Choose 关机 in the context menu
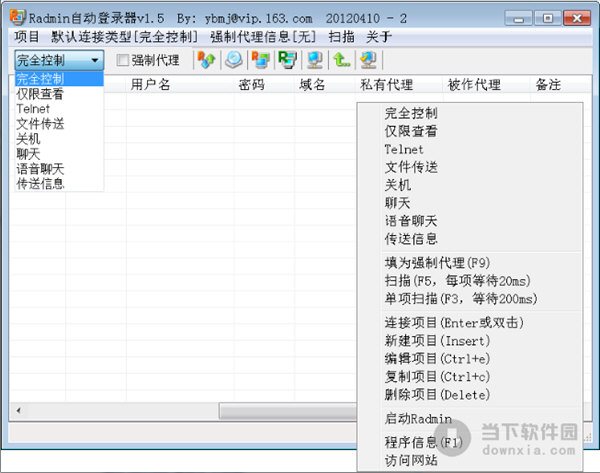The image size is (600, 473). click(x=470, y=185)
